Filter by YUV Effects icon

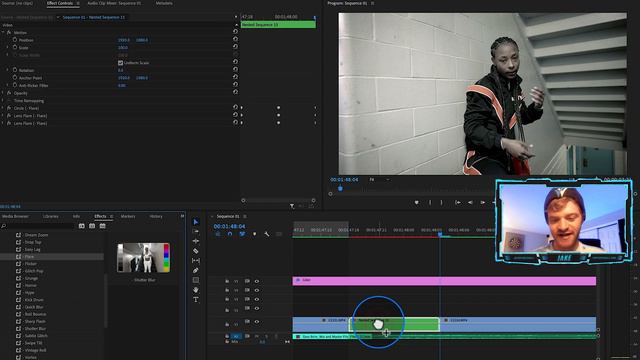(102, 226)
